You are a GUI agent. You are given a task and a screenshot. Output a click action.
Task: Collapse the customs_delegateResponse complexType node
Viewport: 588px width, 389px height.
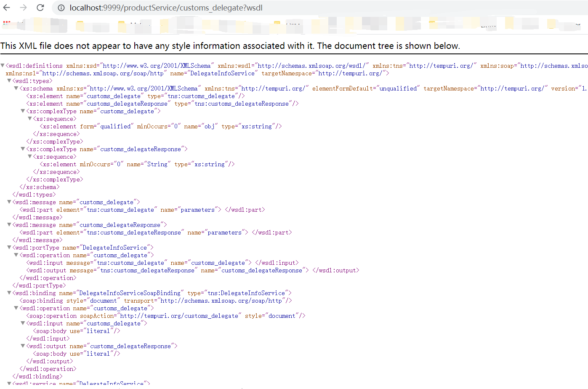pos(22,149)
